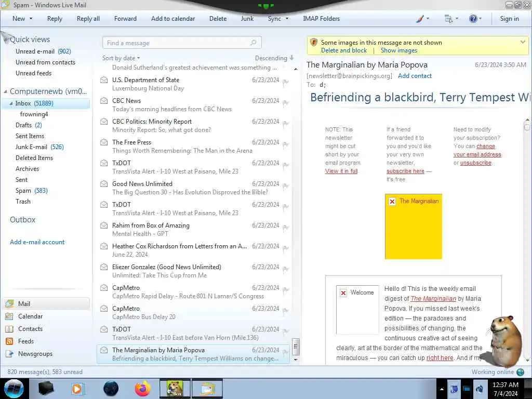Open the menus layout icon in toolbar
532x399 pixels.
pos(448,19)
